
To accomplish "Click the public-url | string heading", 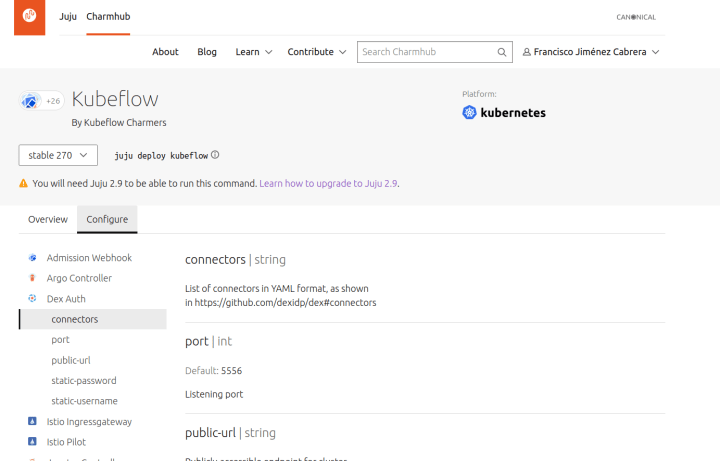I will click(x=230, y=433).
